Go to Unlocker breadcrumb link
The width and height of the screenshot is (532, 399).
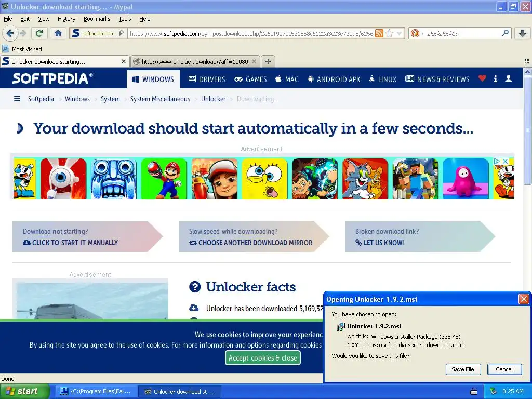tap(213, 99)
